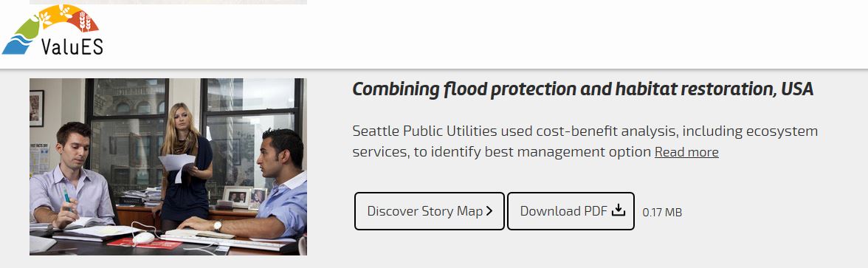Click the ValuES logo in the header
The width and height of the screenshot is (868, 268).
click(x=52, y=30)
